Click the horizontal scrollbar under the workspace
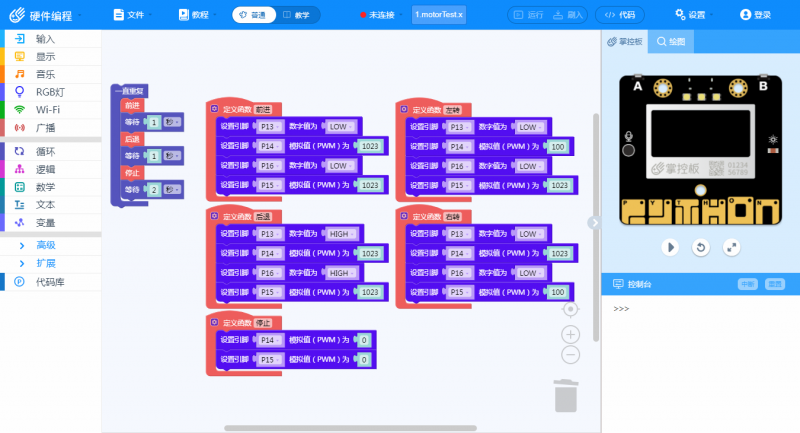800x433 pixels. (350, 428)
